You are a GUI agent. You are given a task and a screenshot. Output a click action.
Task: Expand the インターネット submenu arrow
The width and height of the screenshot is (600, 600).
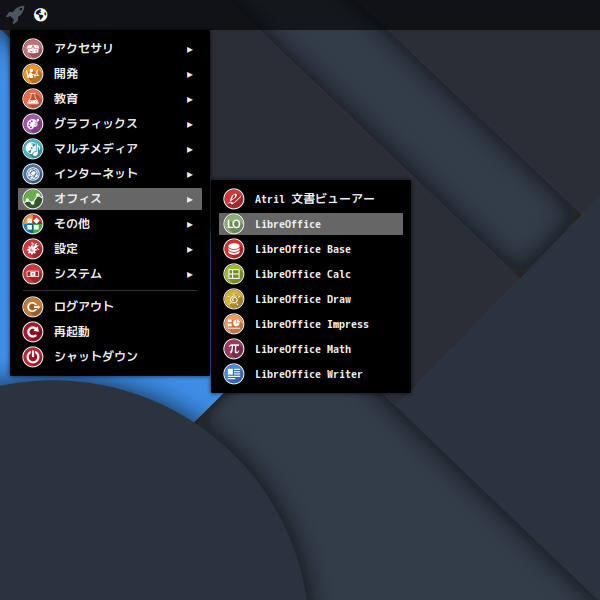(189, 175)
